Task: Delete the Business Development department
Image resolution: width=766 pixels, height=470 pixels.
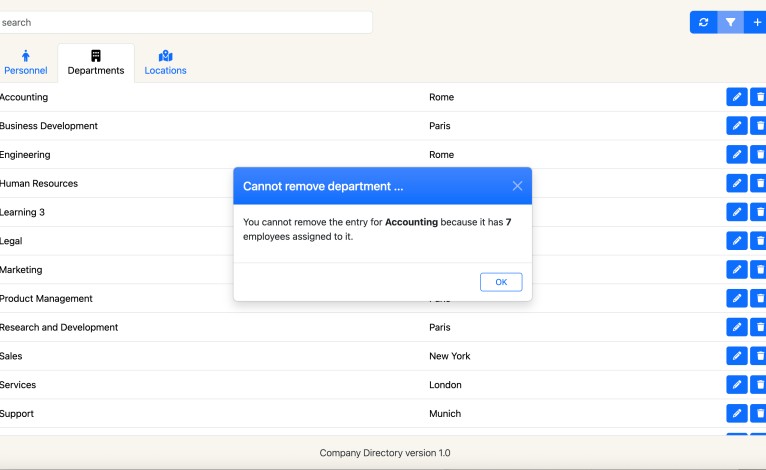Action: click(x=759, y=126)
